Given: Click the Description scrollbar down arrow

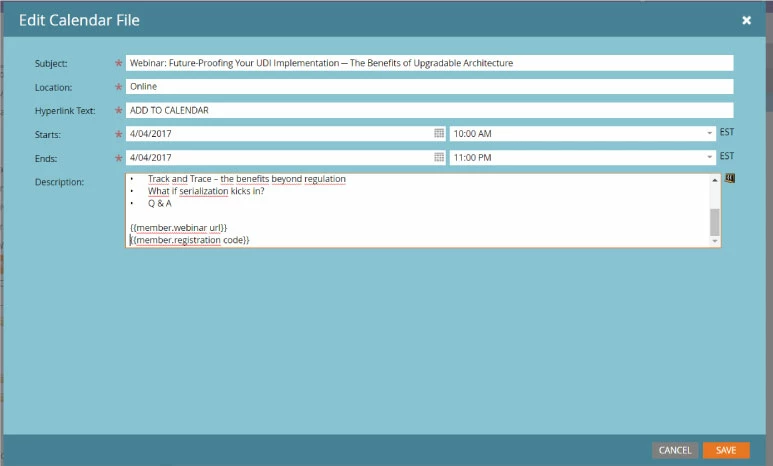Looking at the screenshot, I should coord(715,241).
